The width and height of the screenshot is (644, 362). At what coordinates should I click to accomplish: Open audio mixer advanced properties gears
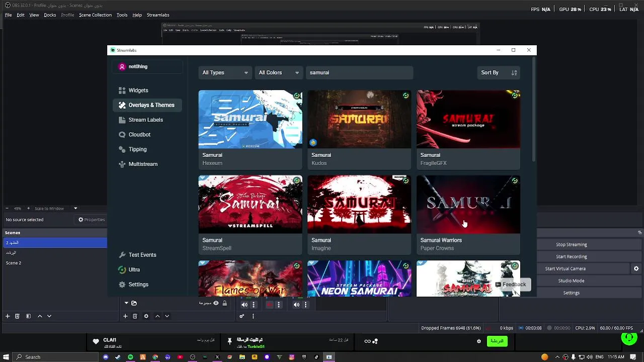click(242, 316)
